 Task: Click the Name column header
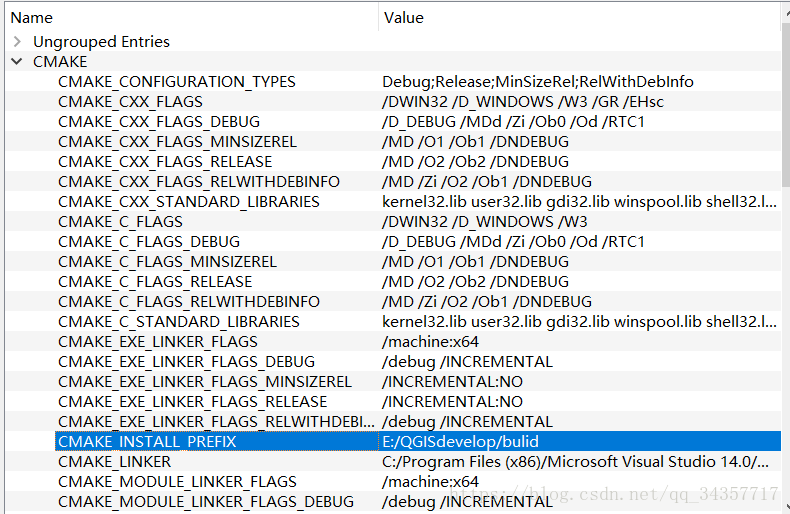32,18
